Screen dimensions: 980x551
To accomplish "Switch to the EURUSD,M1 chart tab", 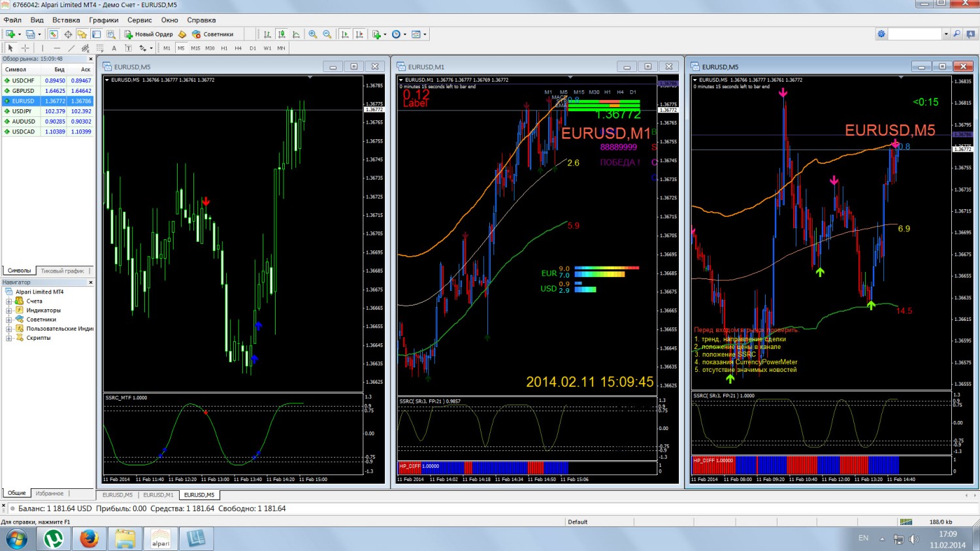I will pyautogui.click(x=158, y=495).
